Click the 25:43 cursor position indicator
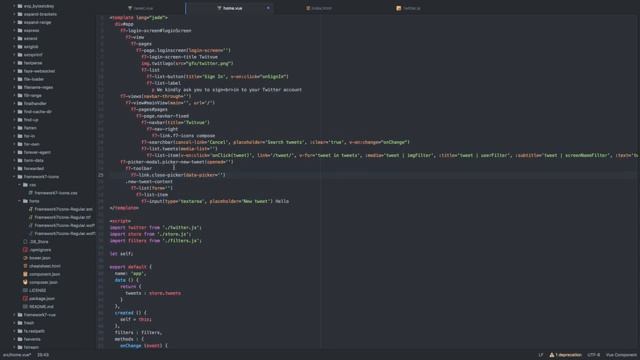The height and width of the screenshot is (360, 640). (x=43, y=355)
